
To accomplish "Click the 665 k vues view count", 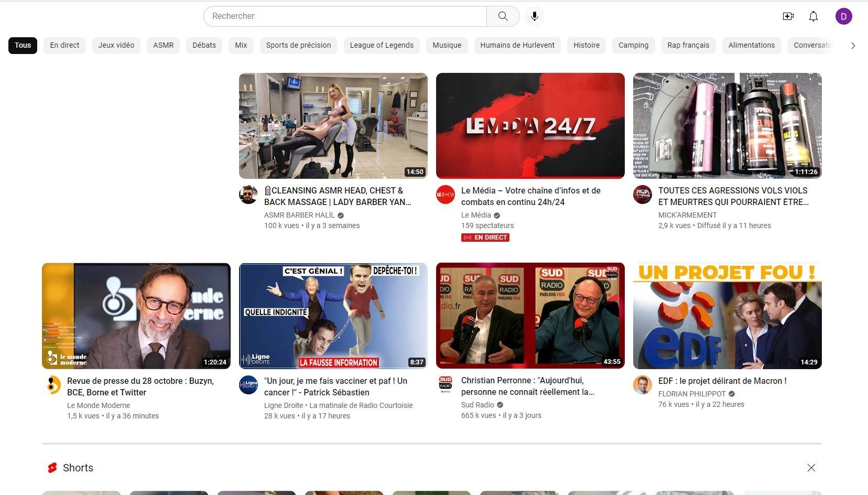I will (x=479, y=415).
